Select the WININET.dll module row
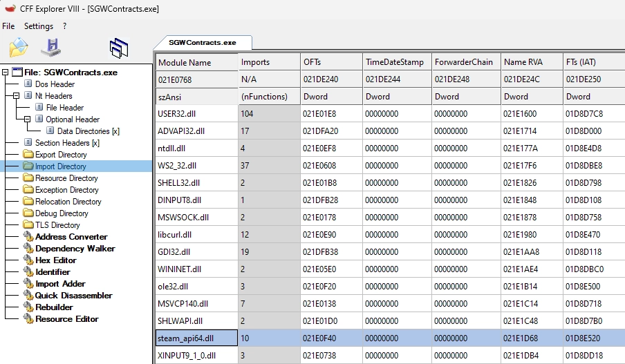Image resolution: width=625 pixels, height=364 pixels. pyautogui.click(x=390, y=269)
